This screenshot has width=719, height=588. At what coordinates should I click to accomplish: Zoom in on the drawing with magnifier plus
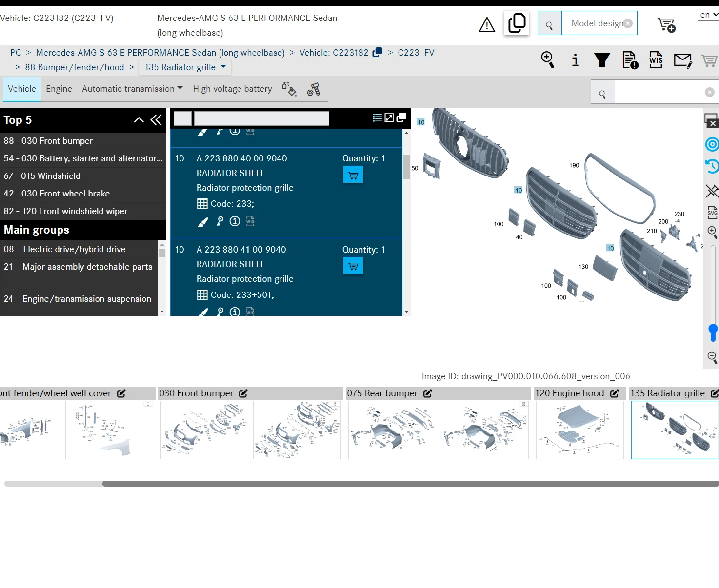(x=712, y=233)
